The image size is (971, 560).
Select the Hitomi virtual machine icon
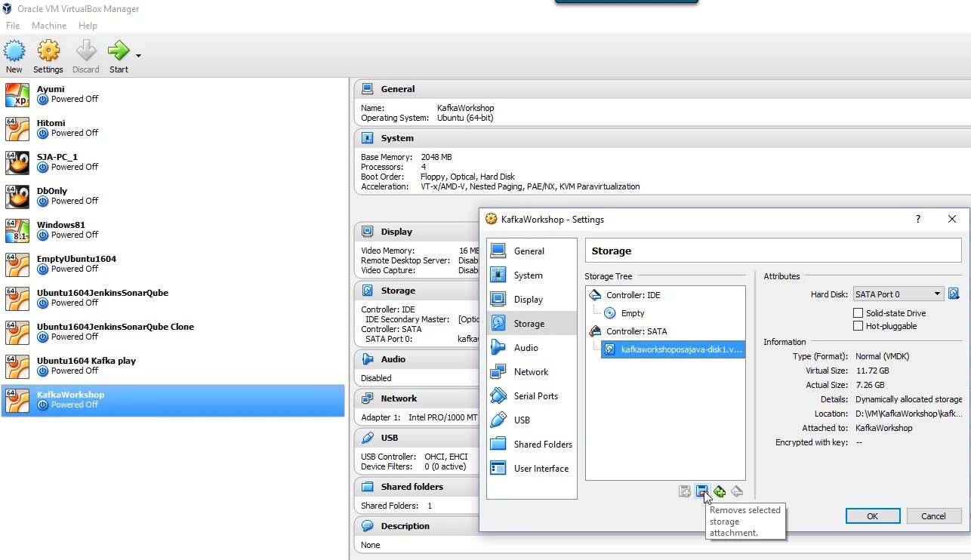pos(17,128)
